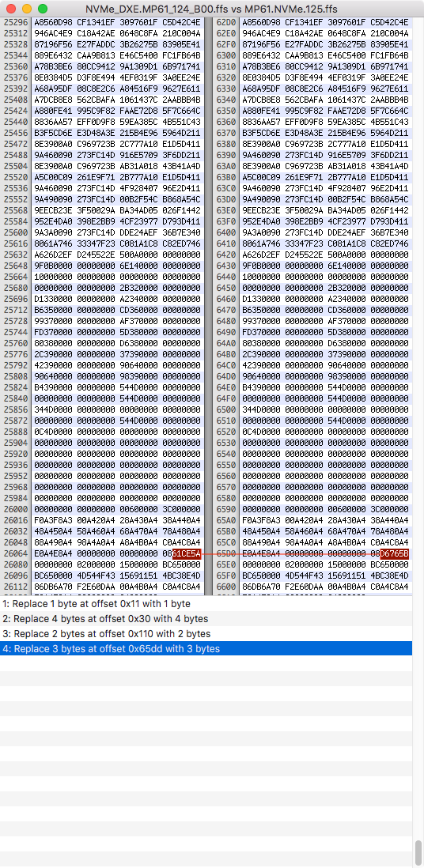Click bytes 4D544F43 in right pane
This screenshot has width=424, height=868.
tap(305, 576)
